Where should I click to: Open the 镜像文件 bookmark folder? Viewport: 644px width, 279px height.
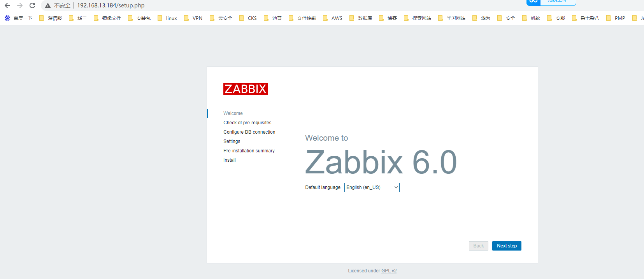[x=107, y=18]
